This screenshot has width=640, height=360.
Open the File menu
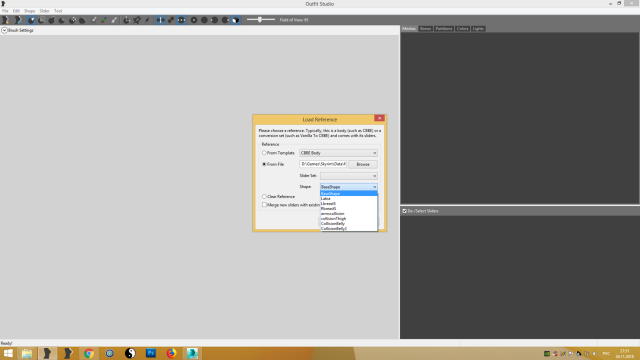(x=5, y=11)
